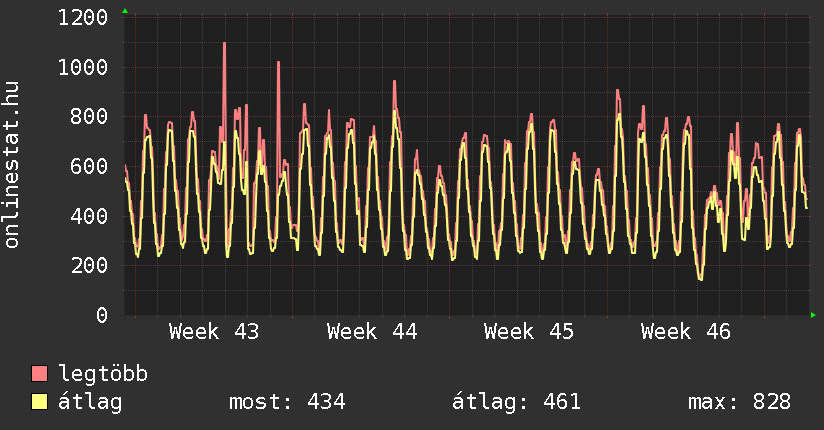The image size is (824, 430).
Task: Click the legtöbb legend label
Action: tap(104, 374)
